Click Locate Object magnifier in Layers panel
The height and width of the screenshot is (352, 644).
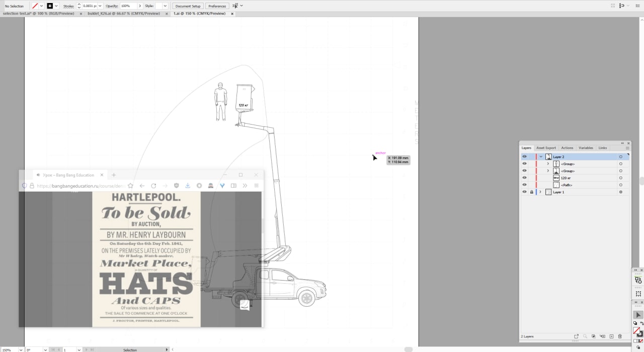(x=585, y=336)
